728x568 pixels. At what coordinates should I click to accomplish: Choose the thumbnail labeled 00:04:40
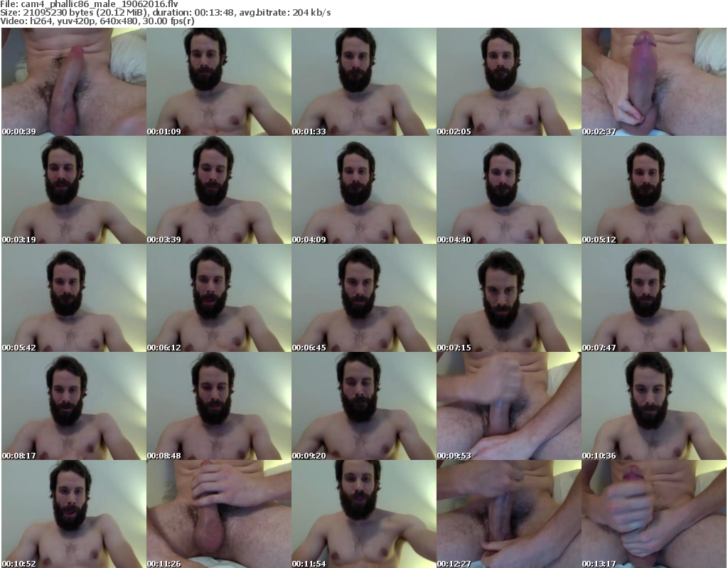click(508, 190)
